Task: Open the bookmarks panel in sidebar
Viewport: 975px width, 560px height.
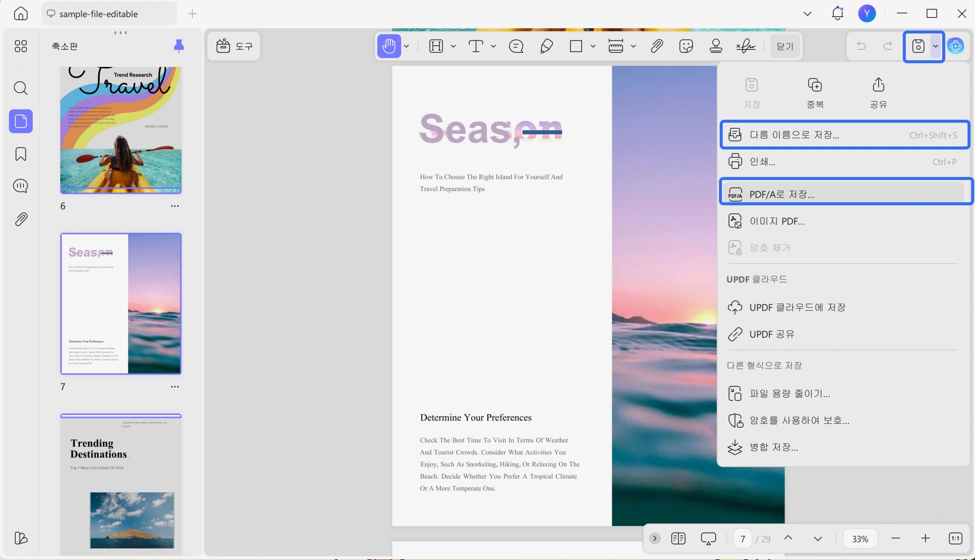Action: 21,154
